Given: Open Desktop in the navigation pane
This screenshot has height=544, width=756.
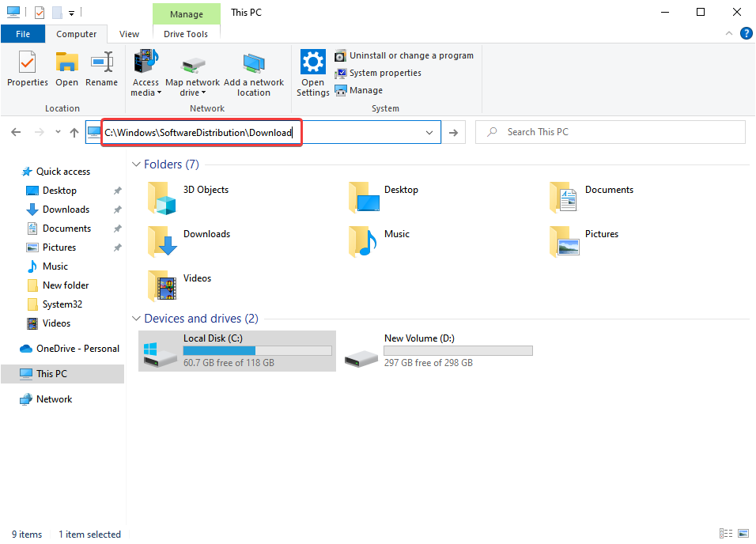Looking at the screenshot, I should point(59,191).
